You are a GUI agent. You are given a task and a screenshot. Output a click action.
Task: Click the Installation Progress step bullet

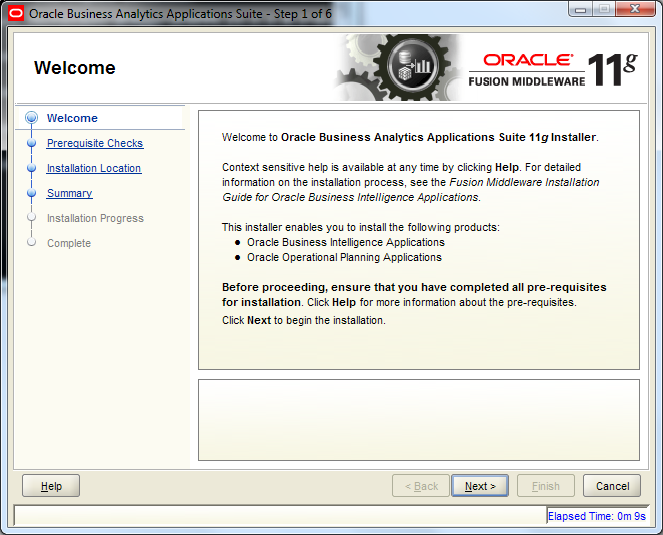31,217
